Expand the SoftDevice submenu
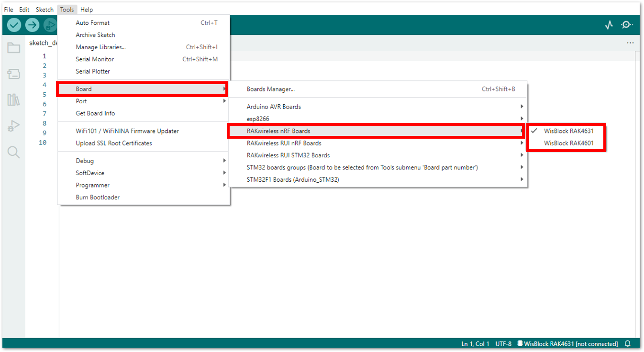 [143, 173]
